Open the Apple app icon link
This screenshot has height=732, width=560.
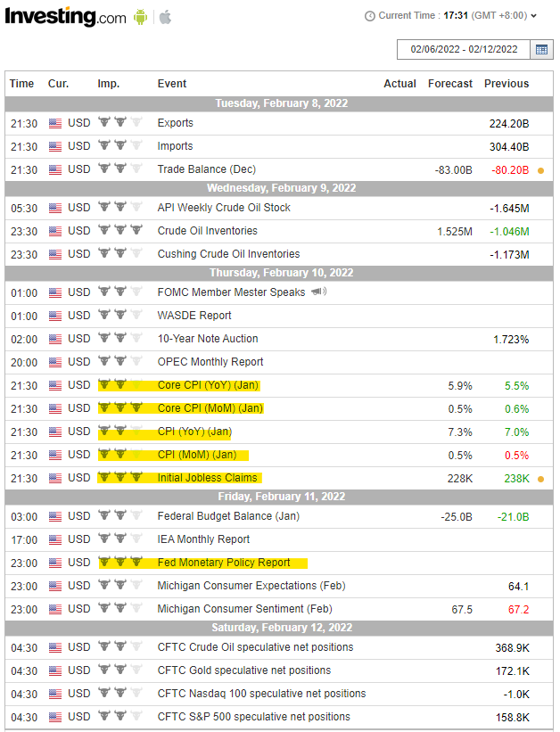[165, 17]
